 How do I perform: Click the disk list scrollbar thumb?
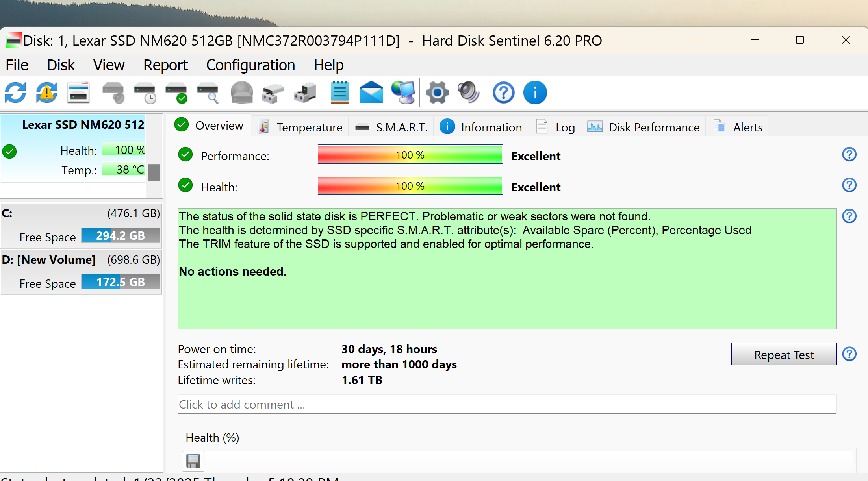click(x=154, y=172)
